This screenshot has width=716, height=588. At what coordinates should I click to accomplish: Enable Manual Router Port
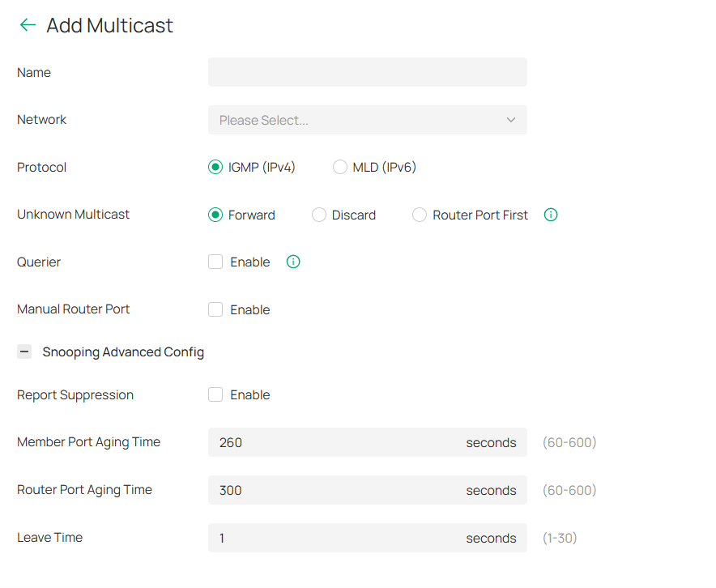point(215,309)
